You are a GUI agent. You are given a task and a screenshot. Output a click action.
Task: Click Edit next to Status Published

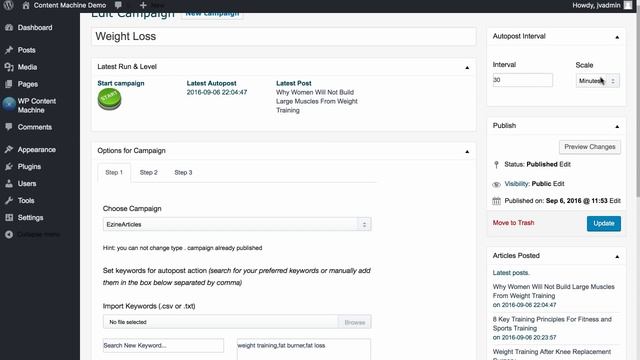coord(565,164)
